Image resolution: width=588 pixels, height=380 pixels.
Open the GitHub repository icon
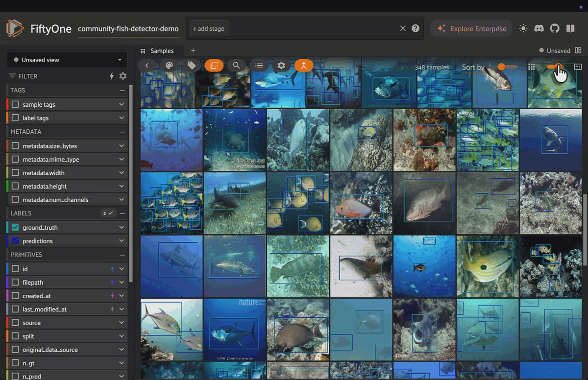point(555,28)
